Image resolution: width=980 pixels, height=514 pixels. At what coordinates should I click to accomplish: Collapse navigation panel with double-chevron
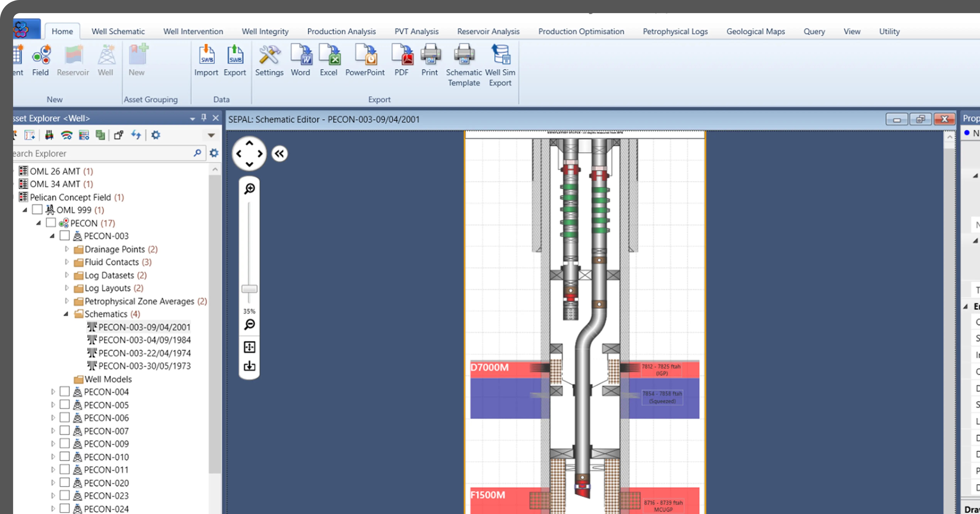[280, 154]
